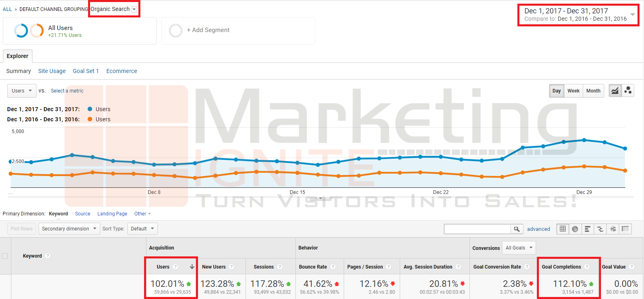
Task: Select the data table view icon
Action: coord(563,229)
